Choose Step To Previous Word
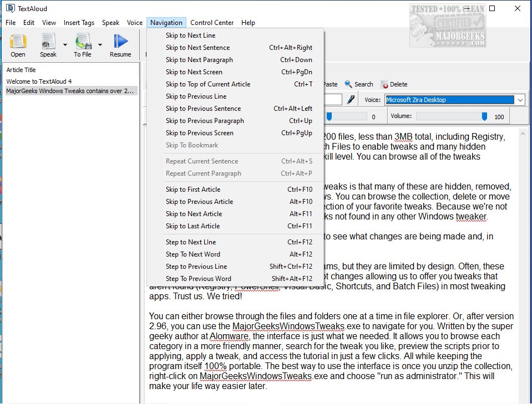 click(235, 279)
